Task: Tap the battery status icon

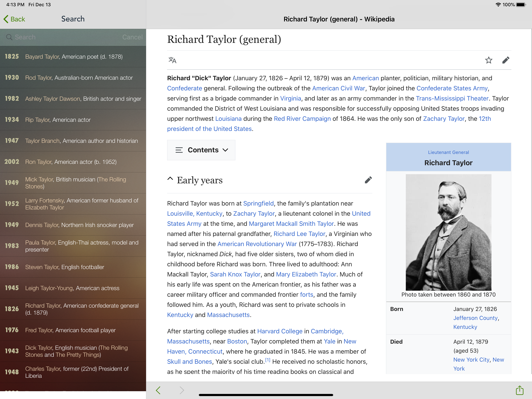Action: click(x=521, y=4)
